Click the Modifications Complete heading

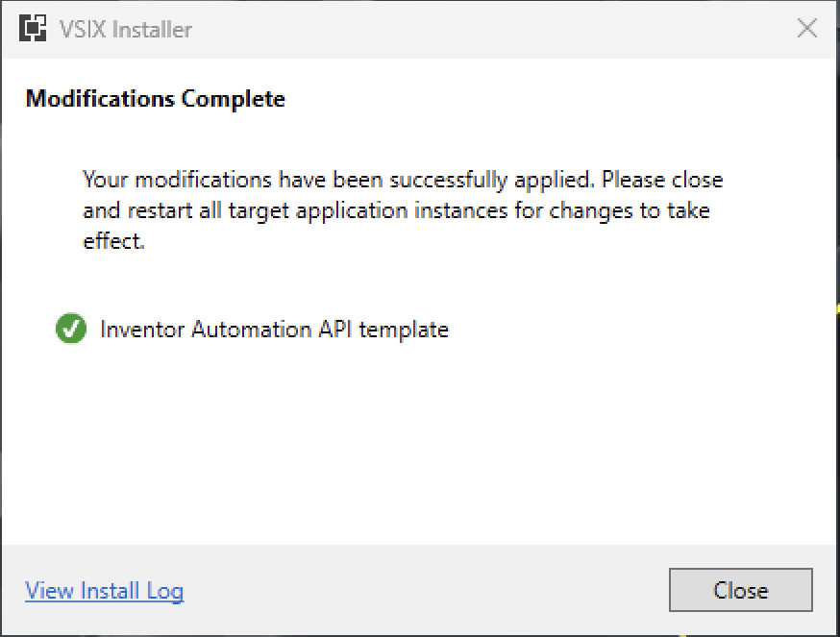pyautogui.click(x=155, y=98)
